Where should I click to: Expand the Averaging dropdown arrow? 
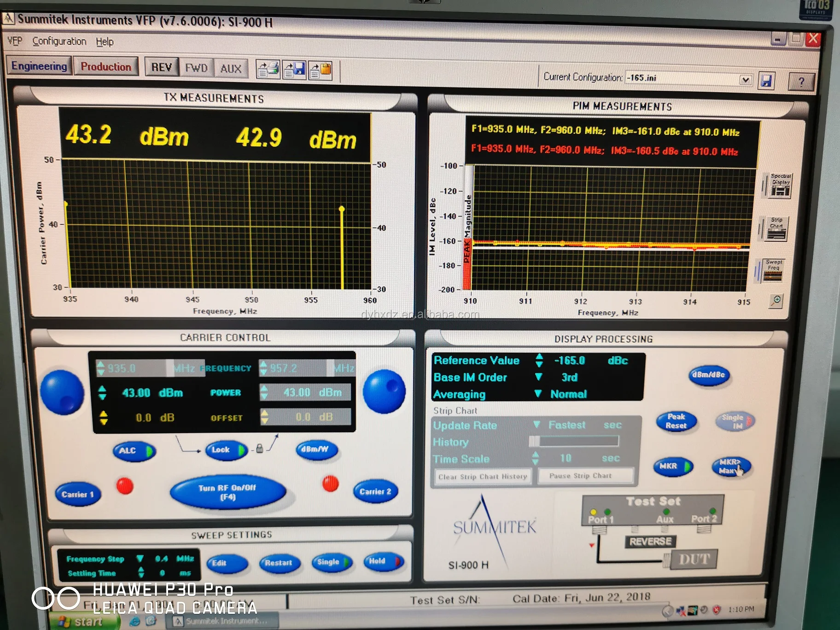(x=537, y=394)
